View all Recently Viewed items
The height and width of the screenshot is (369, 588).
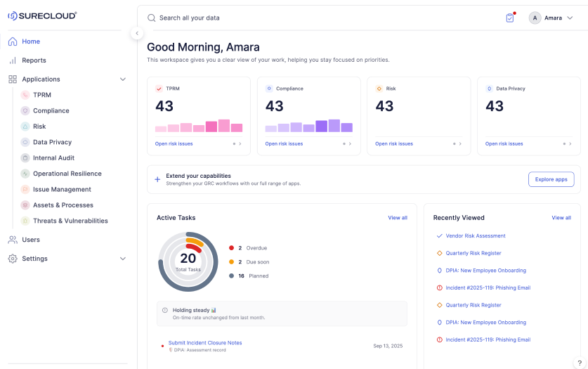click(561, 218)
